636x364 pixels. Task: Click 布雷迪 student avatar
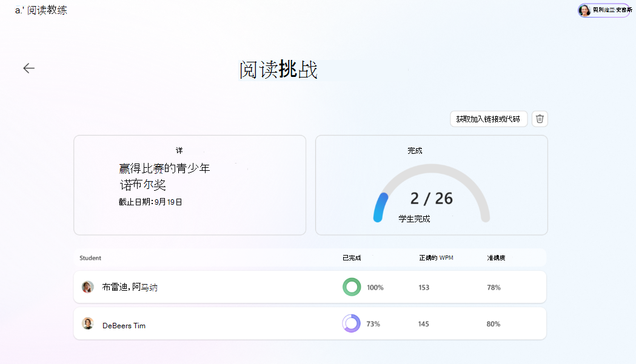point(88,287)
